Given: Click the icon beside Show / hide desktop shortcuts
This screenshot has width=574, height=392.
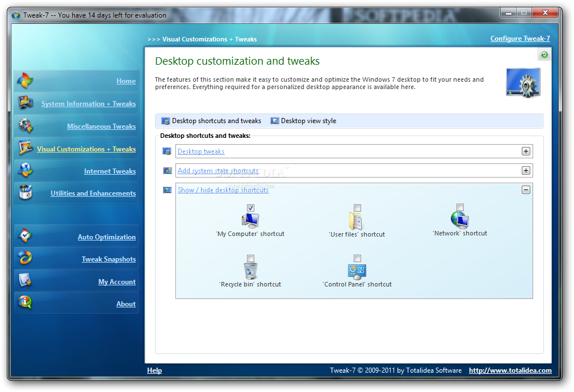Looking at the screenshot, I should [167, 190].
